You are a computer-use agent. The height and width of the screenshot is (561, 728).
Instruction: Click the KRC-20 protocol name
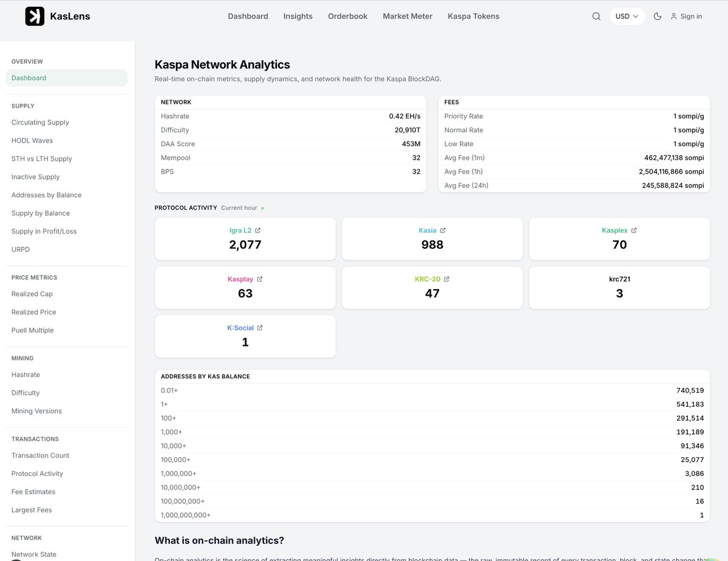(427, 279)
